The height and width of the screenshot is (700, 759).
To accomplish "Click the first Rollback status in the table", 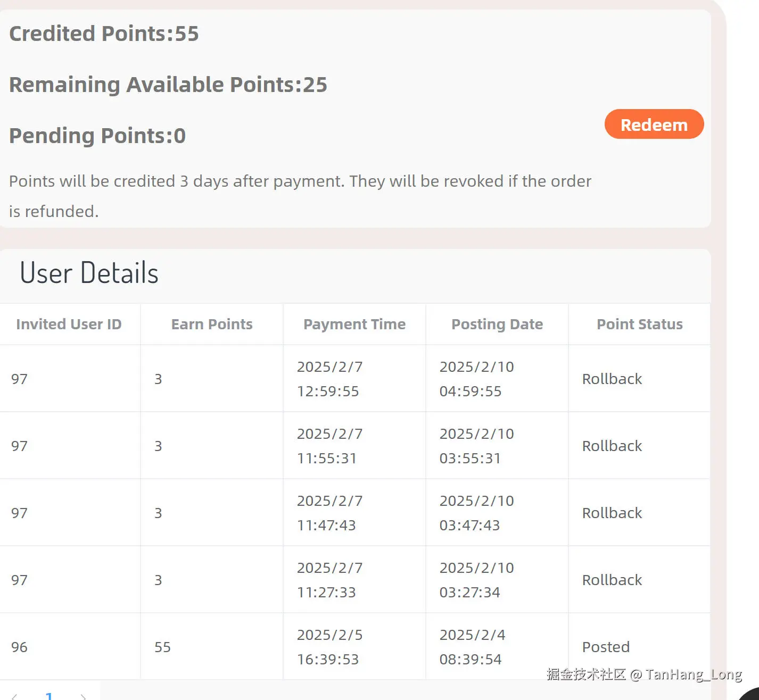I will coord(612,379).
